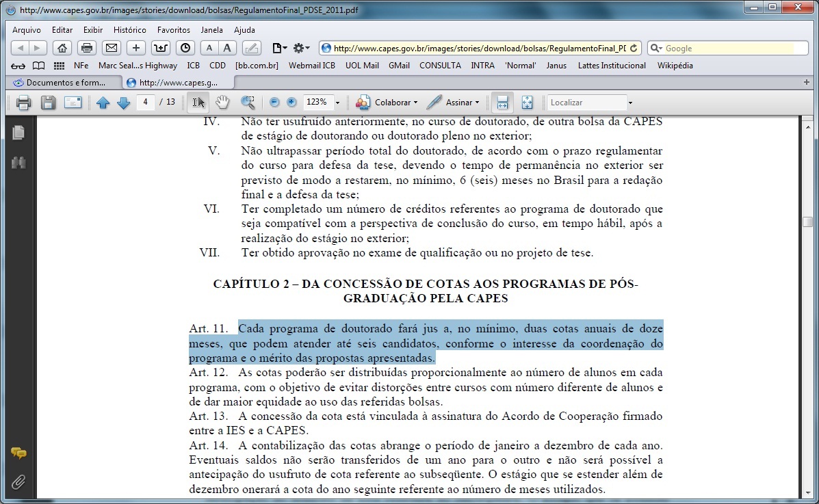
Task: Go forward with the browser forward arrow
Action: (38, 48)
